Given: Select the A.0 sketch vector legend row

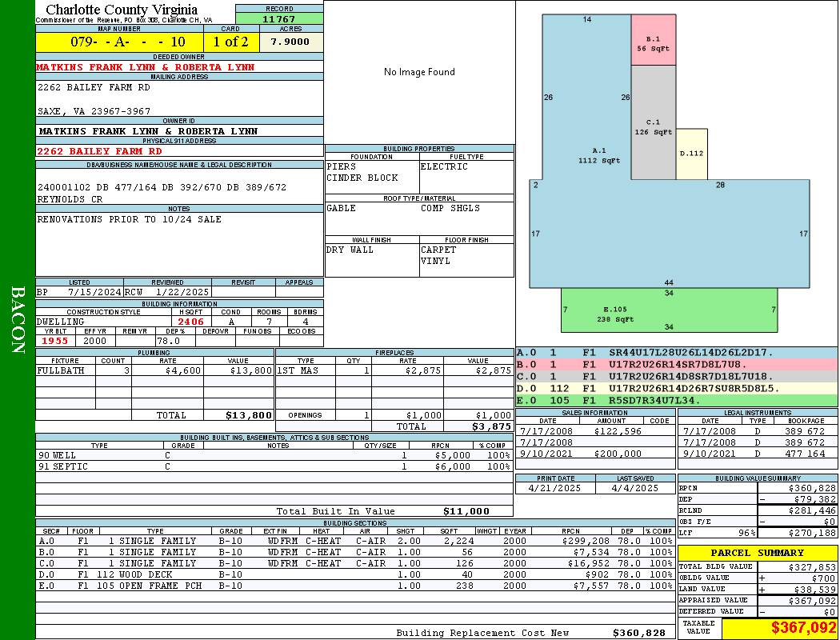Looking at the screenshot, I should coord(676,353).
